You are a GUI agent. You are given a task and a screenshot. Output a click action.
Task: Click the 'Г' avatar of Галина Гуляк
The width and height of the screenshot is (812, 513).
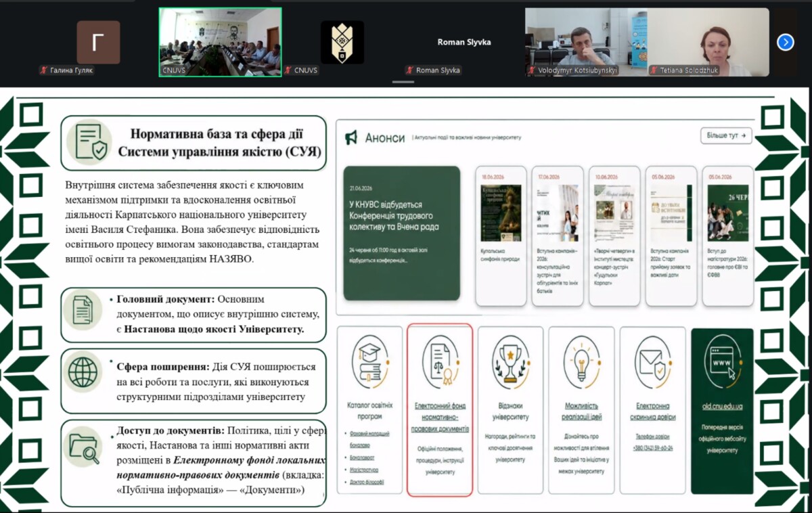click(98, 42)
